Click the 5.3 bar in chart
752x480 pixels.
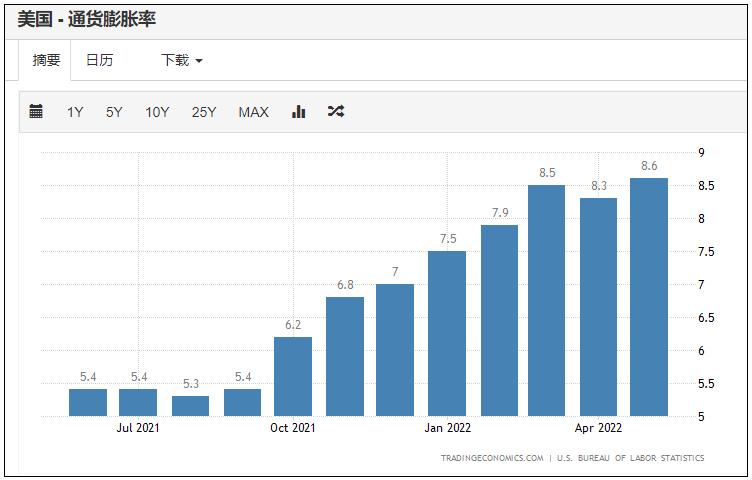coord(190,406)
